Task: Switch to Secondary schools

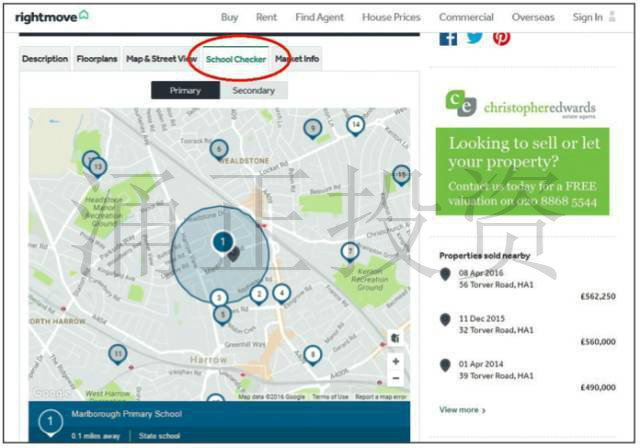Action: [253, 91]
